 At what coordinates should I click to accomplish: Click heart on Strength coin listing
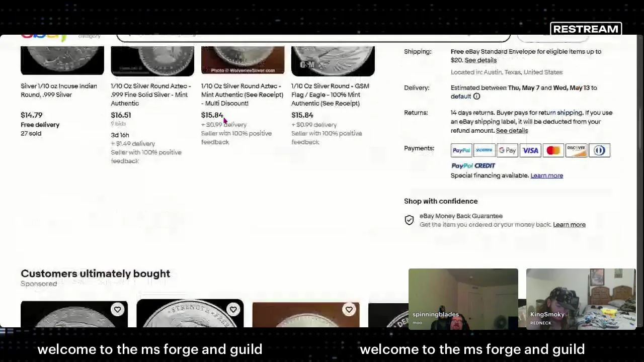[233, 310]
